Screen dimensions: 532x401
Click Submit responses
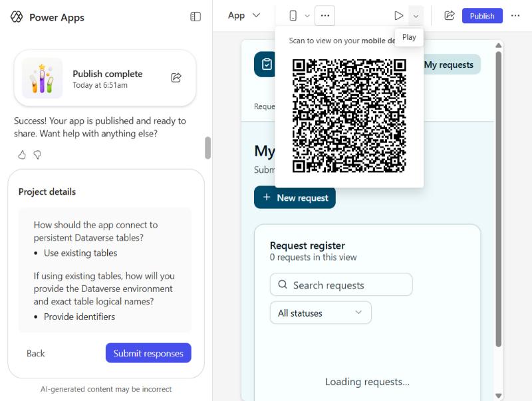(148, 353)
